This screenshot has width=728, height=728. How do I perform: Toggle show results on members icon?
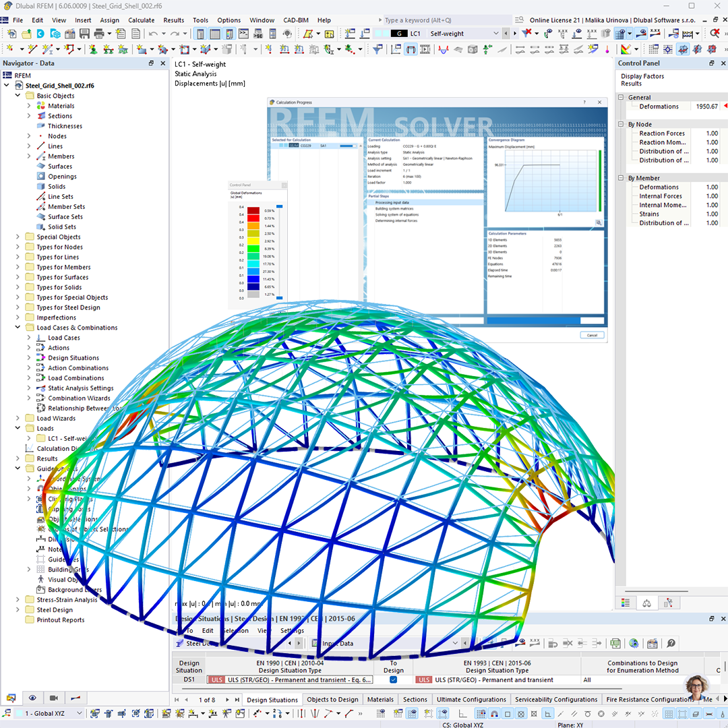pyautogui.click(x=411, y=49)
